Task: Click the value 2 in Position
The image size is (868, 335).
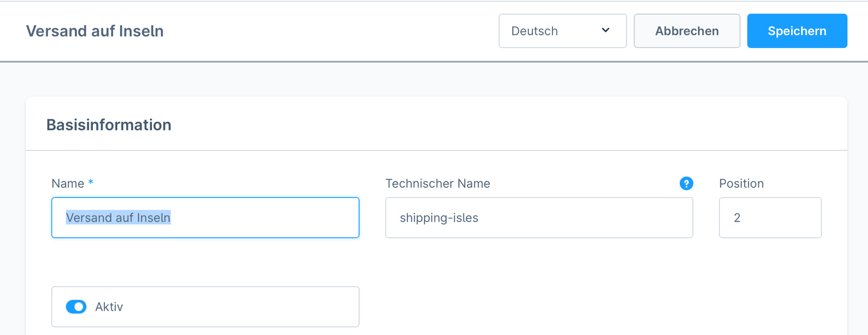Action: tap(737, 218)
